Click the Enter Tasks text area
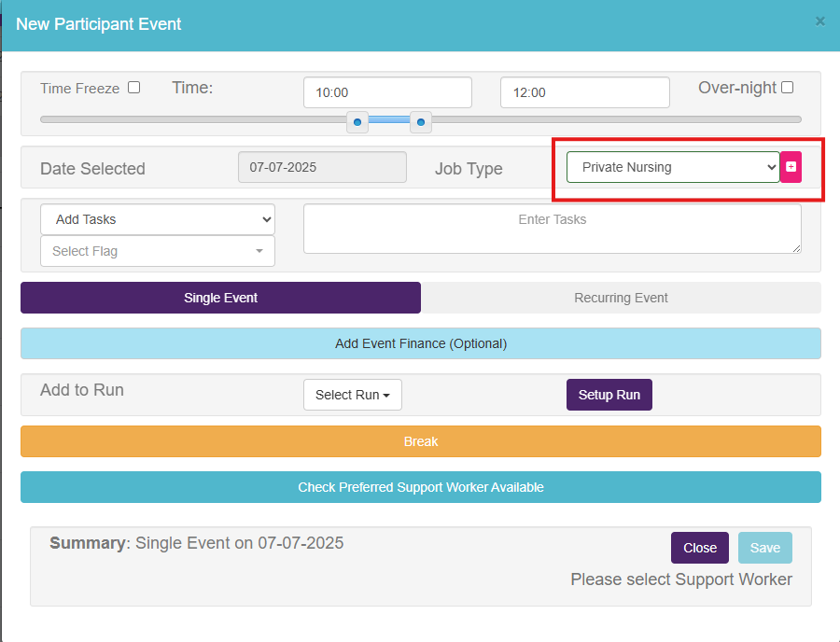This screenshot has height=642, width=840. [x=553, y=229]
